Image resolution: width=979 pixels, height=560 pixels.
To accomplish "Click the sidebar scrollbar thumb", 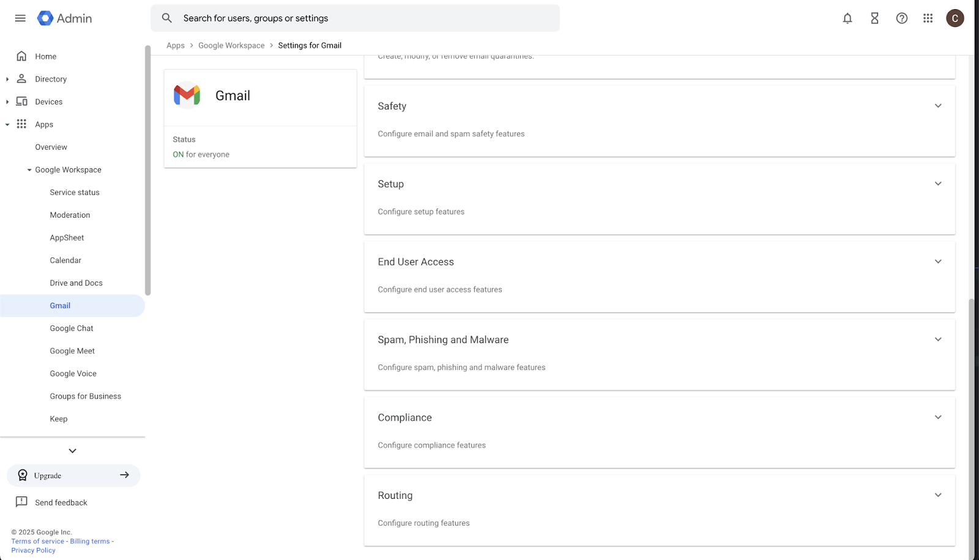I will (x=147, y=171).
